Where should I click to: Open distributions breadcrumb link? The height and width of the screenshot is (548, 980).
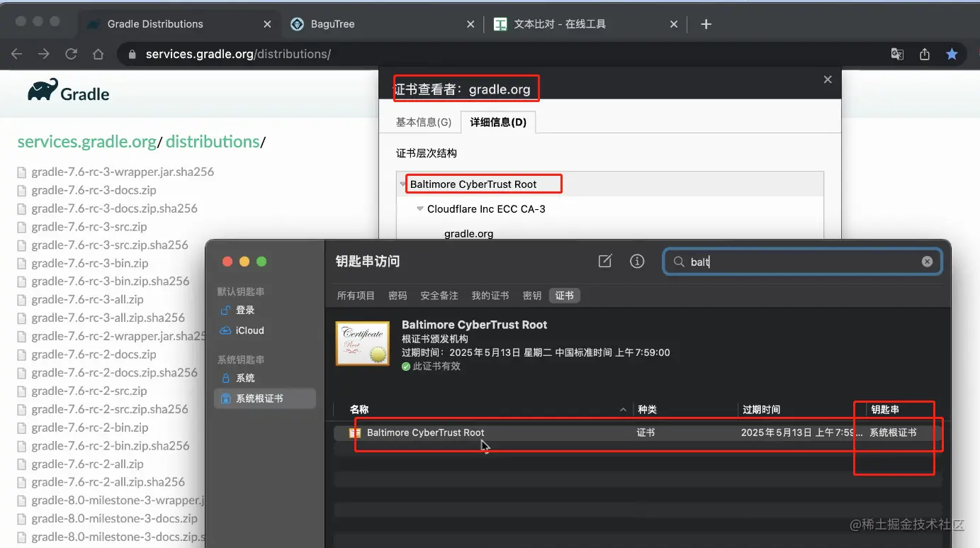point(213,142)
